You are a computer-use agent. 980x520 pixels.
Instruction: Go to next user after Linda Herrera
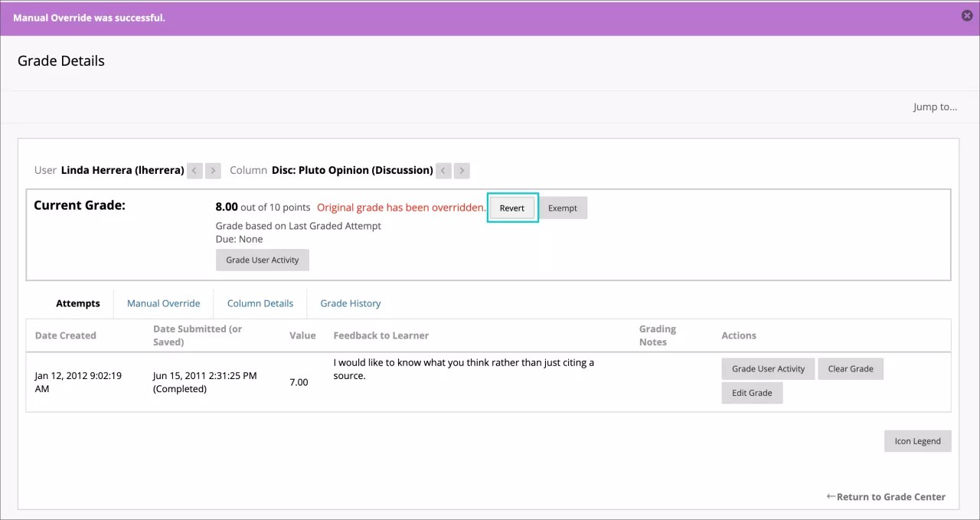point(213,171)
